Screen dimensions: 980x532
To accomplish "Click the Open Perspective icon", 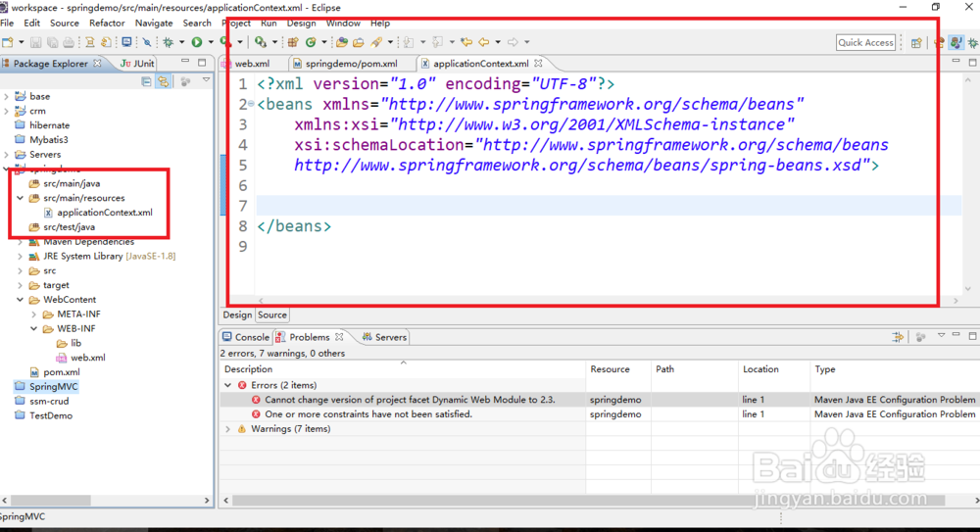I will 916,42.
